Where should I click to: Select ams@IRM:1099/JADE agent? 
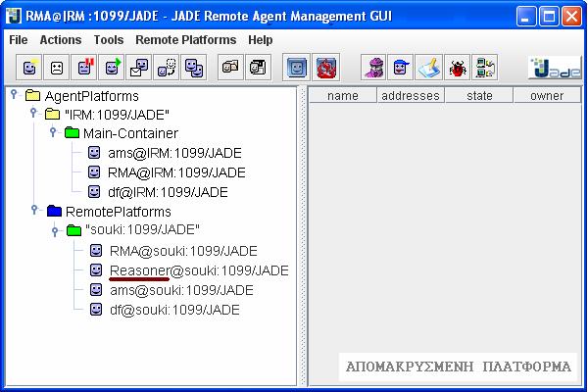pyautogui.click(x=174, y=153)
